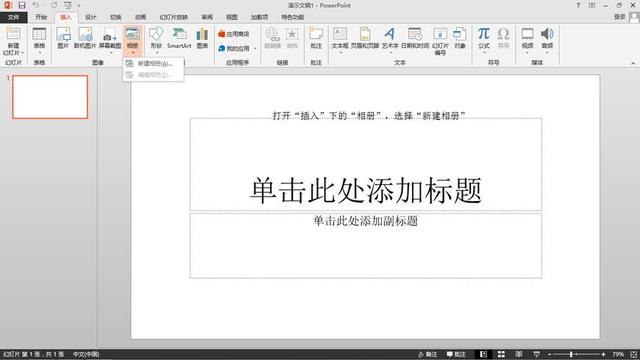Screen dimensions: 640x360
Task: Click the SmartArt icon in the ribbon
Action: click(179, 38)
